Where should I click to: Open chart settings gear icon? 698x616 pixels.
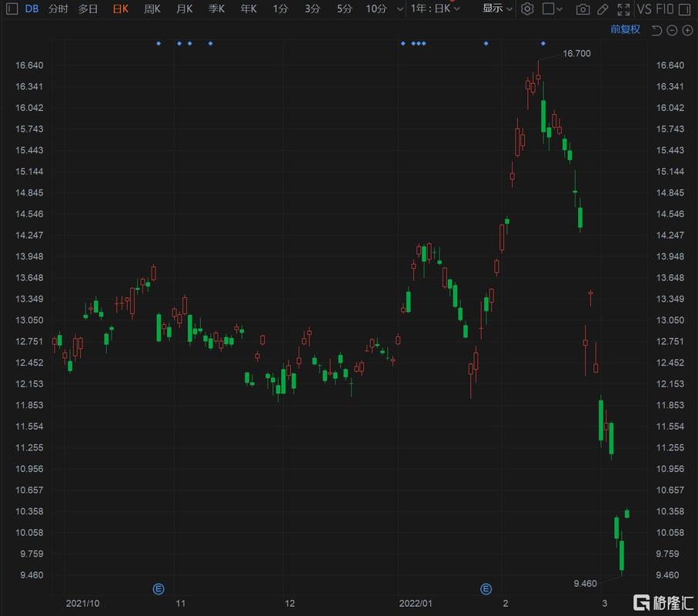click(527, 8)
